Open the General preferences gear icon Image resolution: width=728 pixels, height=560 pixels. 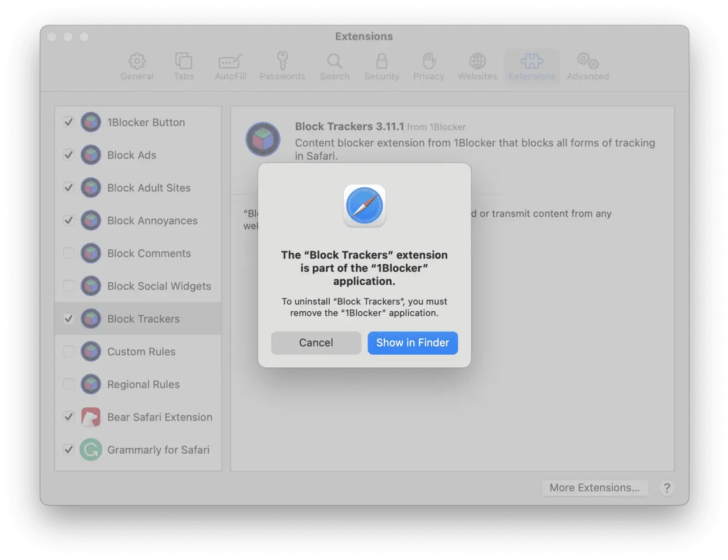137,61
